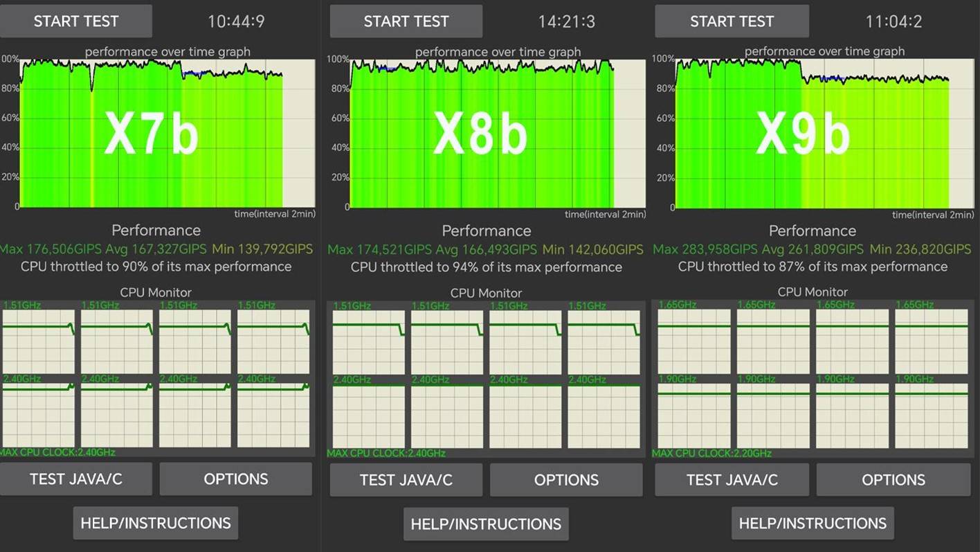Open OPTIONS in the X8b panel
The width and height of the screenshot is (980, 552).
tap(566, 480)
